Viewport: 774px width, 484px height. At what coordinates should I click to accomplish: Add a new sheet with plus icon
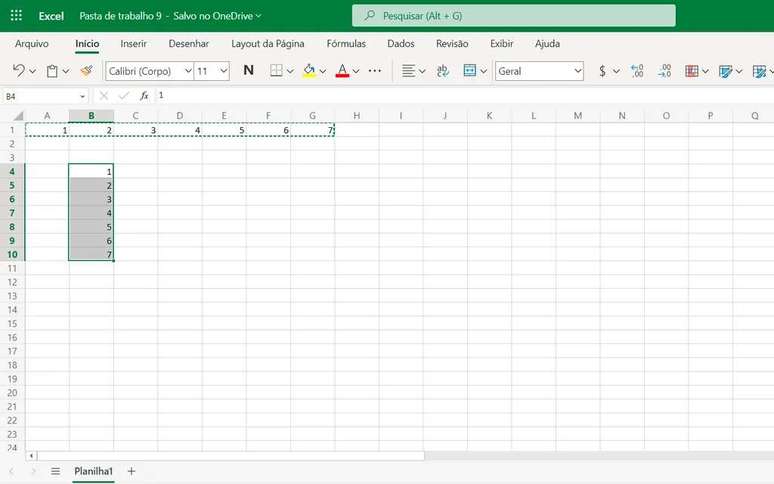click(131, 471)
